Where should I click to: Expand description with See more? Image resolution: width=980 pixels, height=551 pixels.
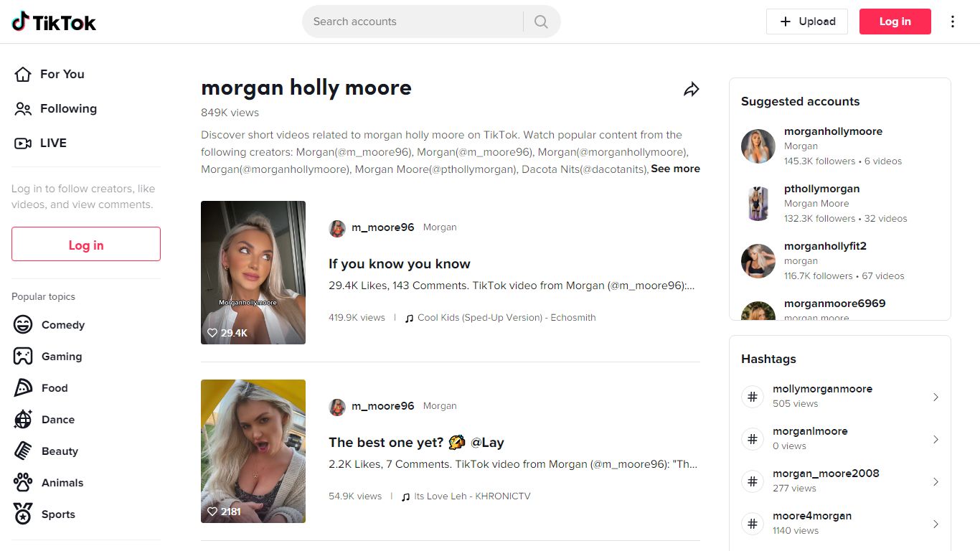[675, 169]
